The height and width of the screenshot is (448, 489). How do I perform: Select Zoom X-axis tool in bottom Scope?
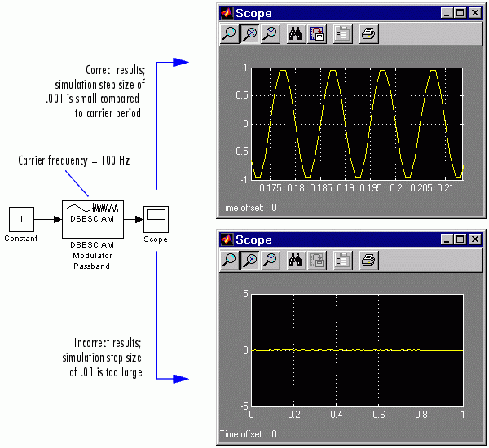250,260
